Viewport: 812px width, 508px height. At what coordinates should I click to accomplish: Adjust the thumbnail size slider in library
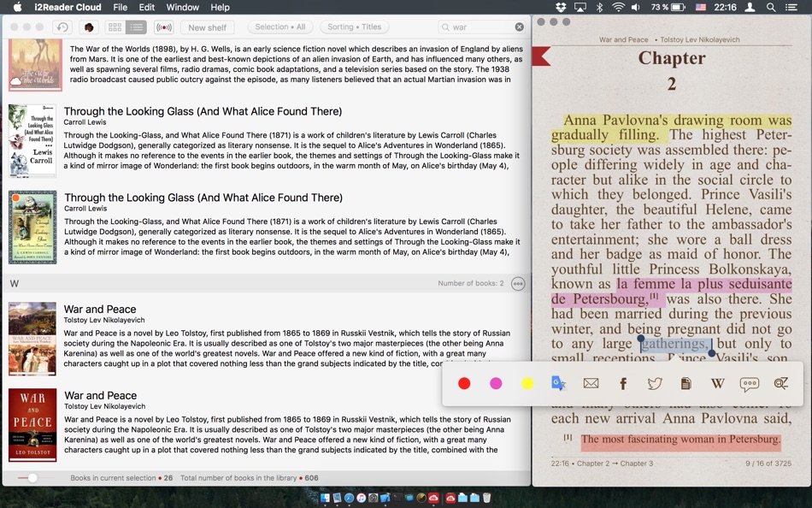point(32,478)
